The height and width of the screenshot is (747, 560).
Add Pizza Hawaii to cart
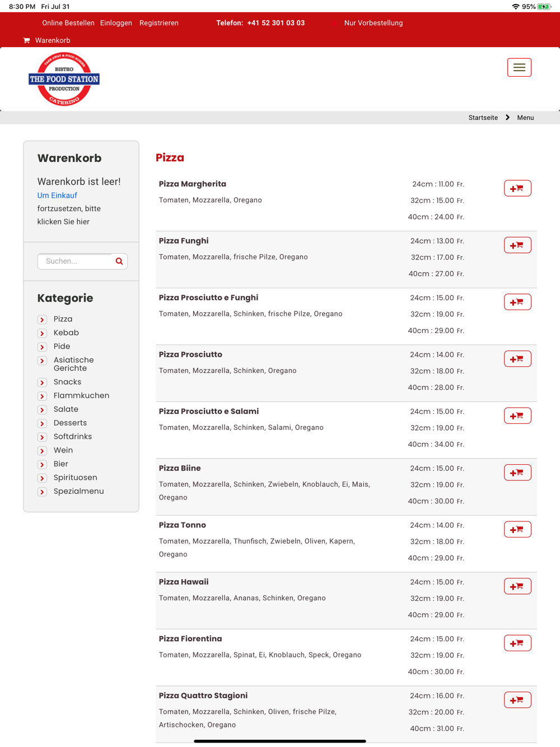(517, 586)
